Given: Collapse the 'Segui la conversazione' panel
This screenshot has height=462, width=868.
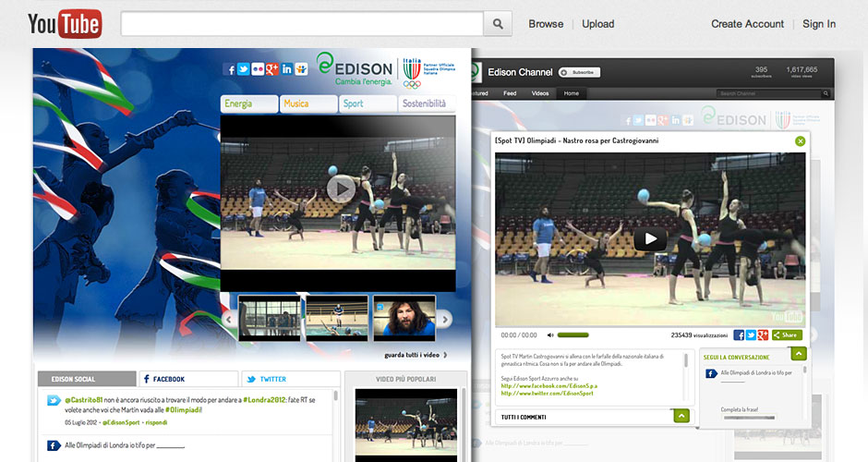Looking at the screenshot, I should click(799, 353).
